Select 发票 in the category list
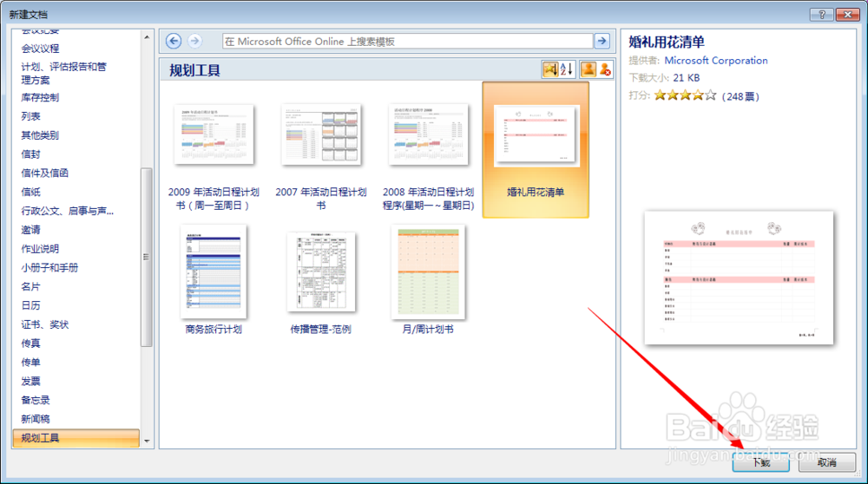This screenshot has height=484, width=868. coord(31,381)
